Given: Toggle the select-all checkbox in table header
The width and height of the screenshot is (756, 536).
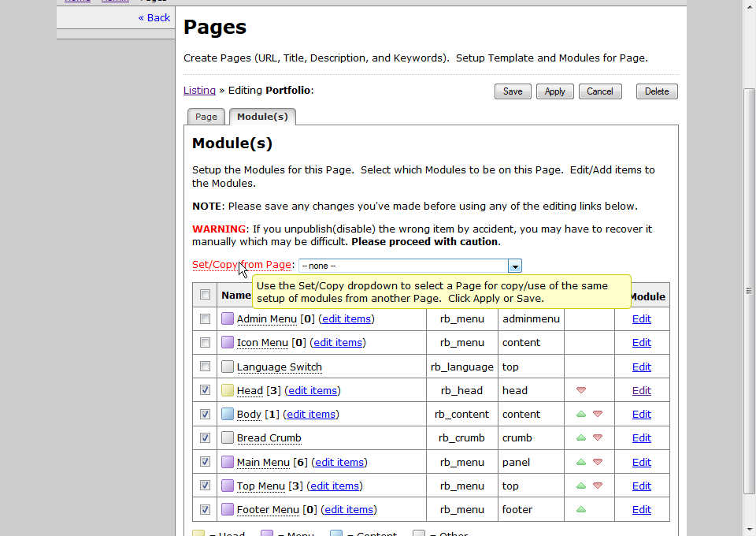Looking at the screenshot, I should [x=205, y=295].
